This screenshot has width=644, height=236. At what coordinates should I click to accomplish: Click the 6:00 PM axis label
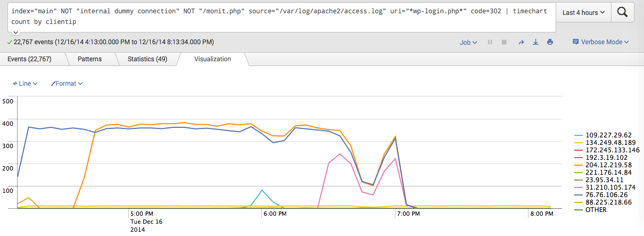click(275, 214)
